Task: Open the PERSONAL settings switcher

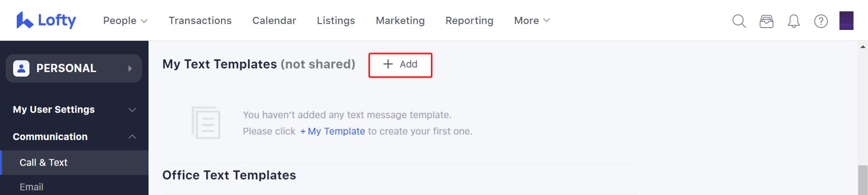Action: click(x=74, y=68)
